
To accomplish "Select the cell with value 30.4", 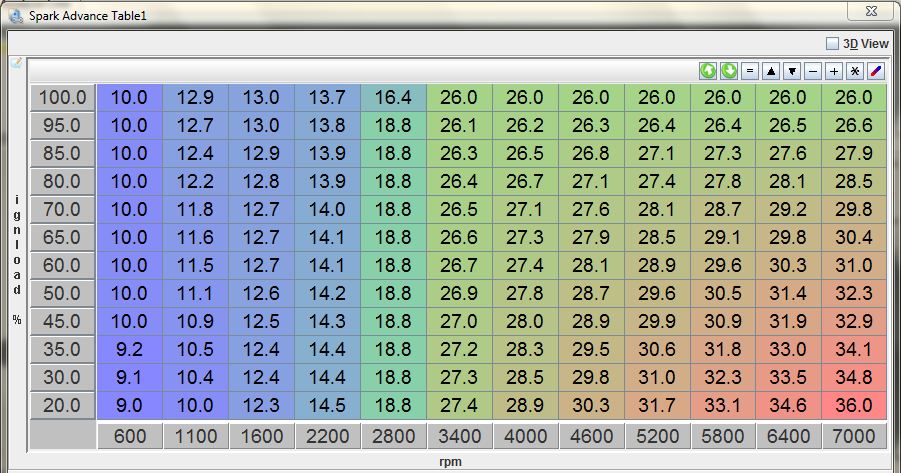I will 854,237.
